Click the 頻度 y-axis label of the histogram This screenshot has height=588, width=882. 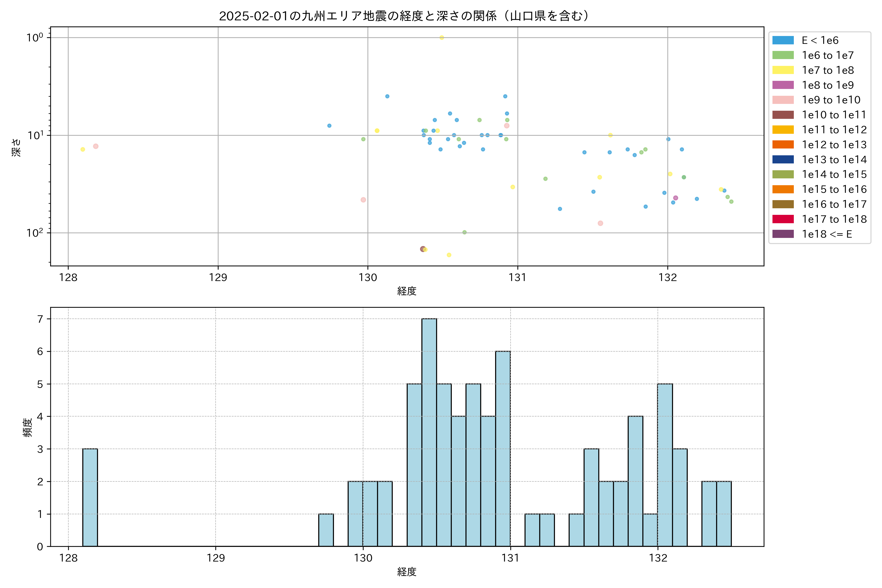click(27, 428)
